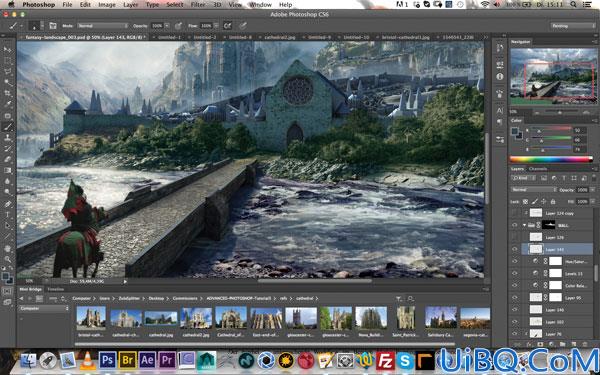
Task: Select the Eraser tool
Action: [7, 159]
